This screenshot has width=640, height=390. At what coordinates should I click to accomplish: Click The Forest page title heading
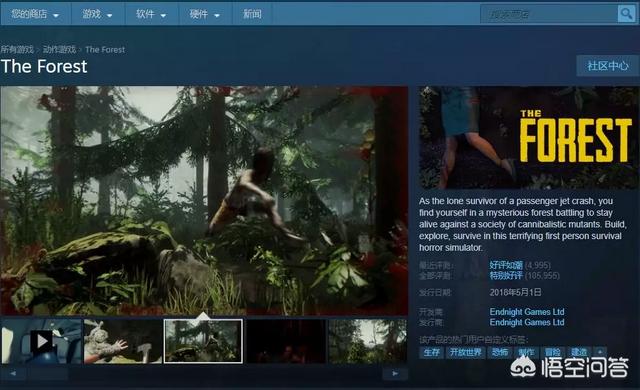click(44, 66)
